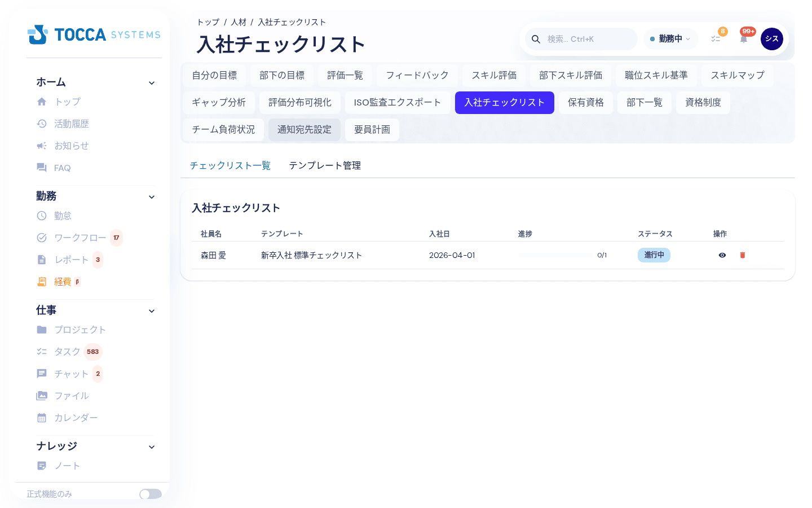812x508 pixels.
Task: Open the header task list icon with badge 8
Action: pyautogui.click(x=716, y=39)
